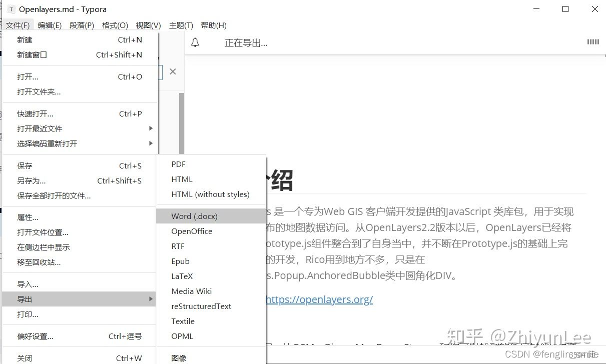Choose 新建 from the File menu

pyautogui.click(x=80, y=39)
